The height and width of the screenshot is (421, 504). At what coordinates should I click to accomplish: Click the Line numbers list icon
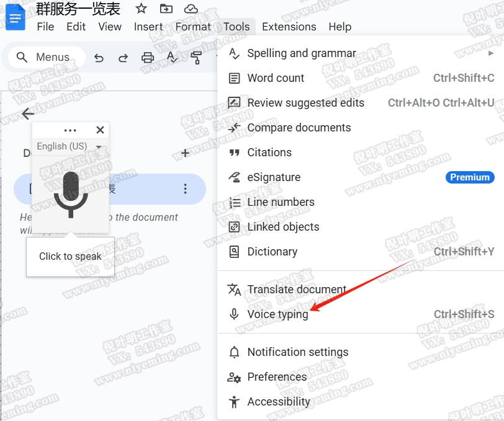(235, 202)
